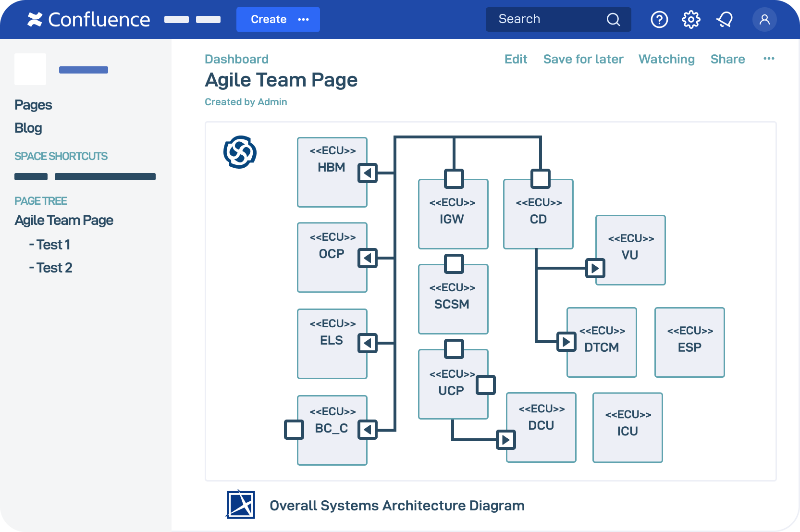This screenshot has width=800, height=532.
Task: Select the UCP ECU block
Action: tap(453, 384)
